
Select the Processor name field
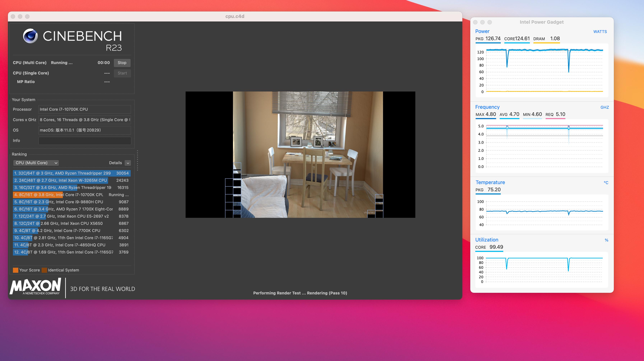[85, 109]
